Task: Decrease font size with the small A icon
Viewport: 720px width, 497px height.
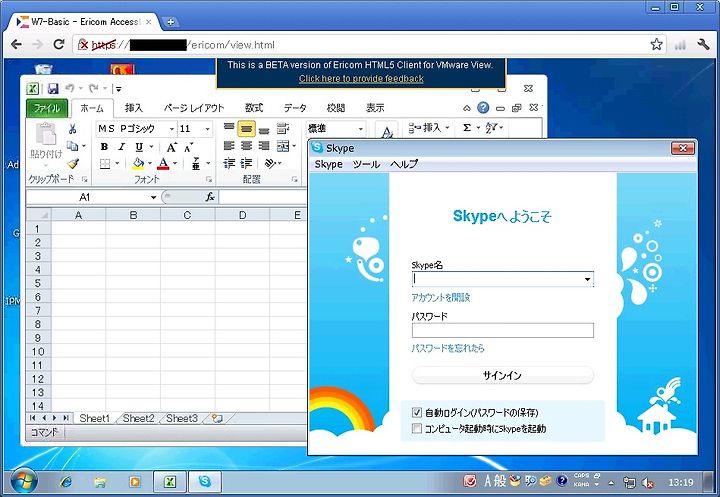Action: 188,147
